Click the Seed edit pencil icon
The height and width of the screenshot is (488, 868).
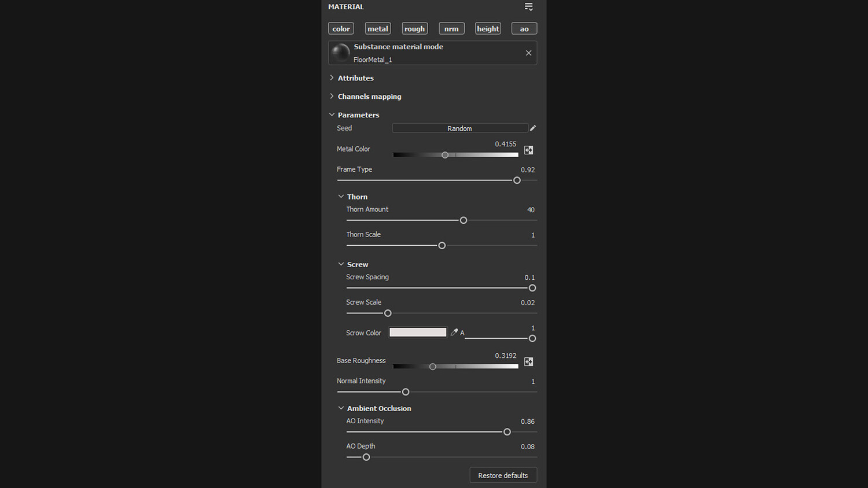[533, 128]
